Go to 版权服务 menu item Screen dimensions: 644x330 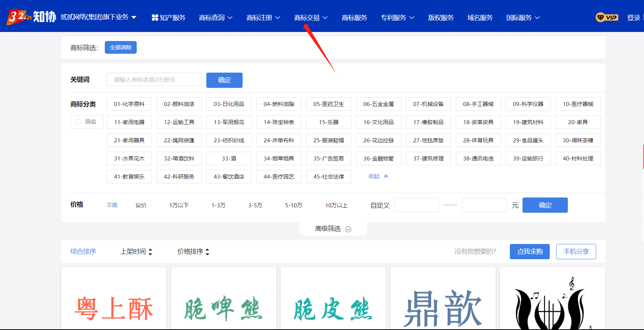(x=441, y=17)
